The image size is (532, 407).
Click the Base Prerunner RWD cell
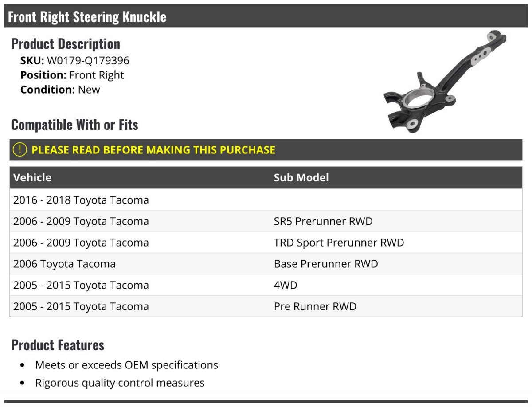[326, 264]
